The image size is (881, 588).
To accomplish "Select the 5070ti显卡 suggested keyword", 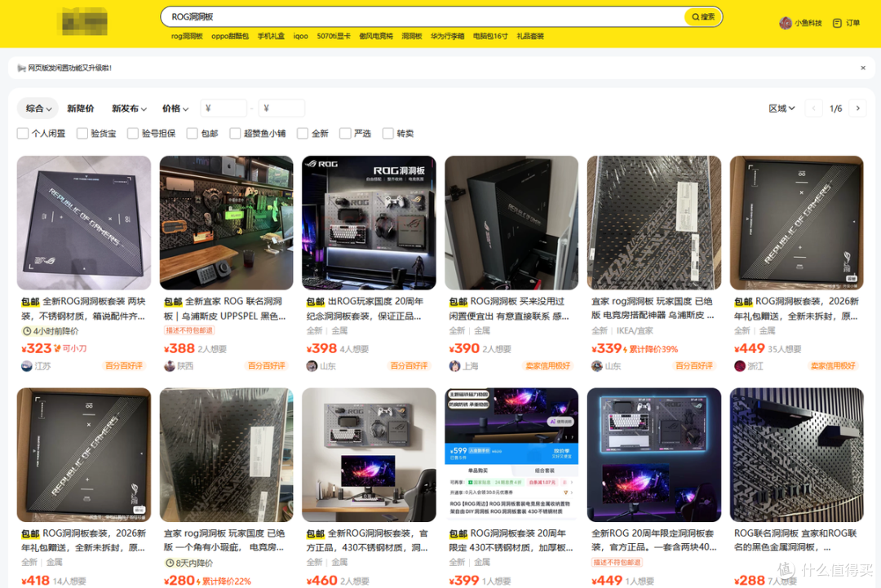I will 334,36.
